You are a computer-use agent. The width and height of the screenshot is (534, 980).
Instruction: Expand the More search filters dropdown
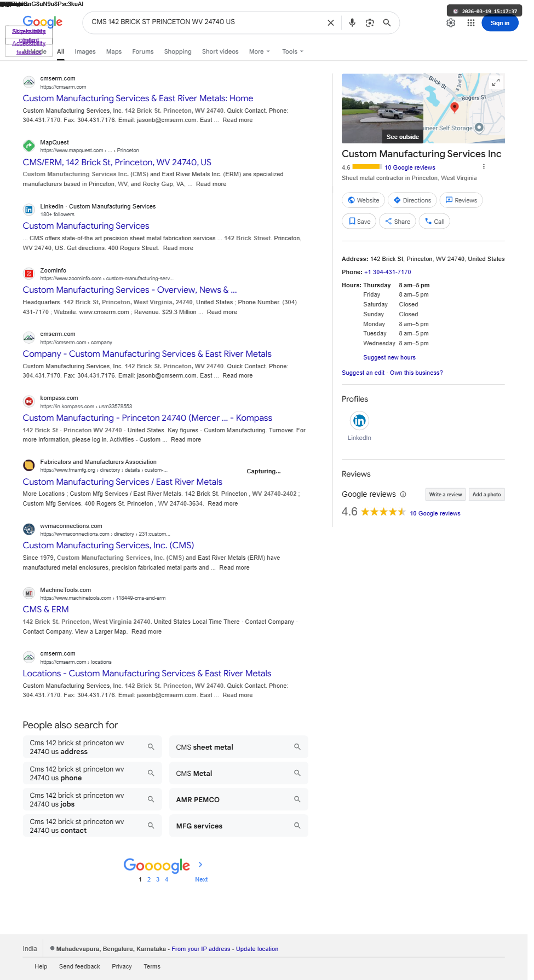point(259,52)
